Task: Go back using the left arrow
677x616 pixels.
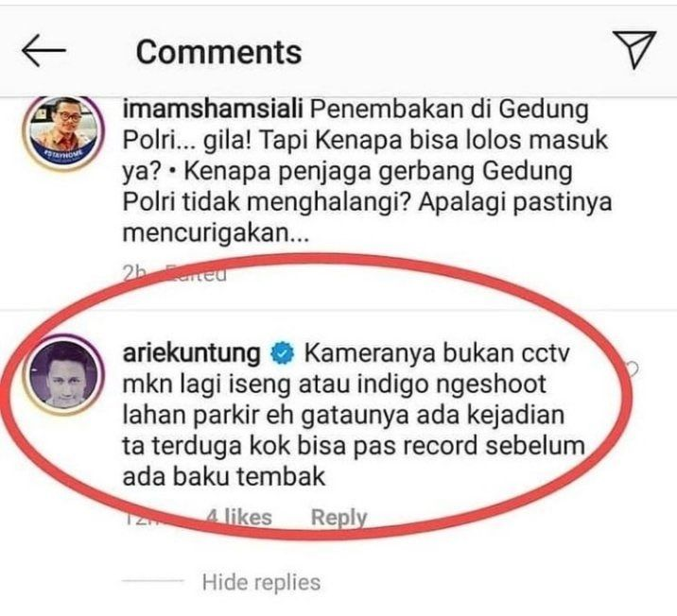Action: (43, 50)
